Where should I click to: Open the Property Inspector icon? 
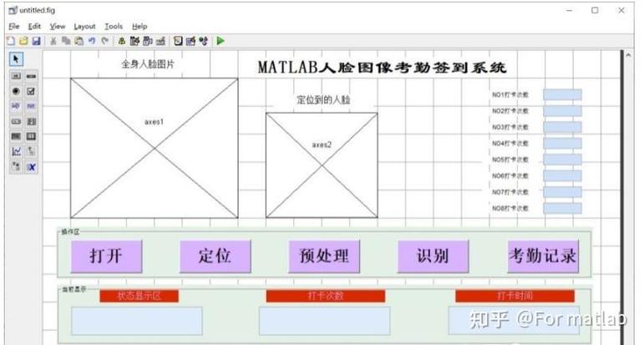pos(190,41)
